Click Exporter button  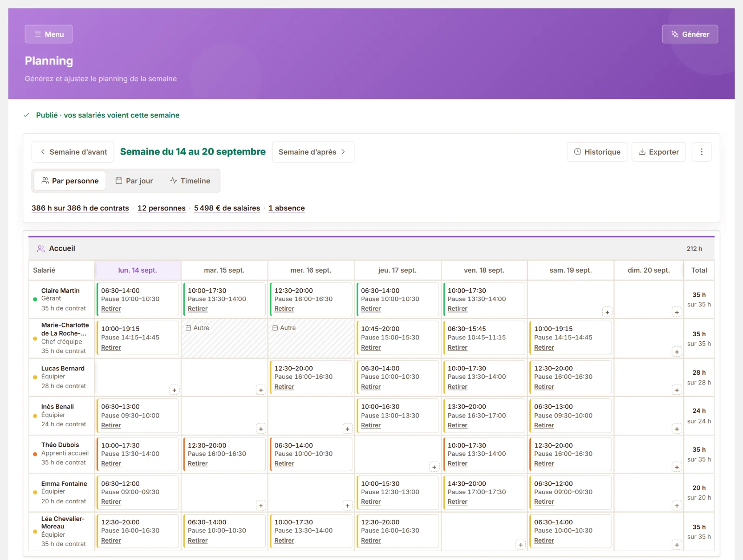[658, 152]
